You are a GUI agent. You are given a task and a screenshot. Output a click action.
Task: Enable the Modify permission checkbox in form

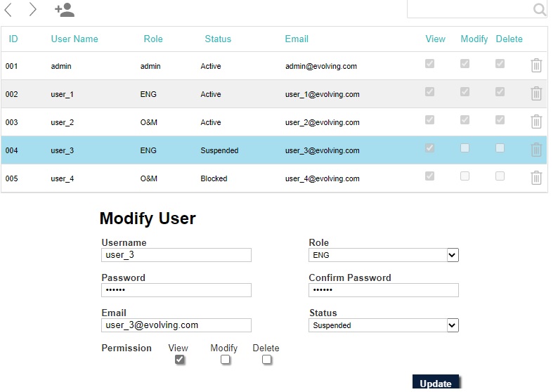[x=225, y=360]
